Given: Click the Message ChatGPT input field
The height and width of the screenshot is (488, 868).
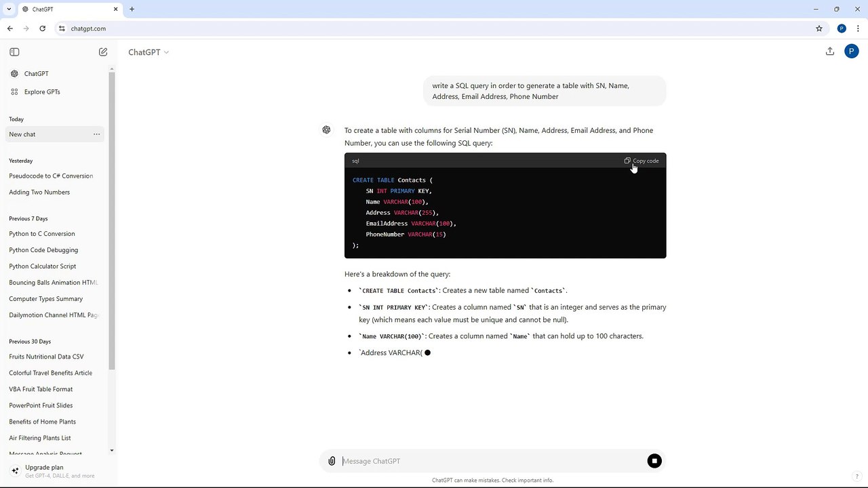Looking at the screenshot, I should coord(491,461).
